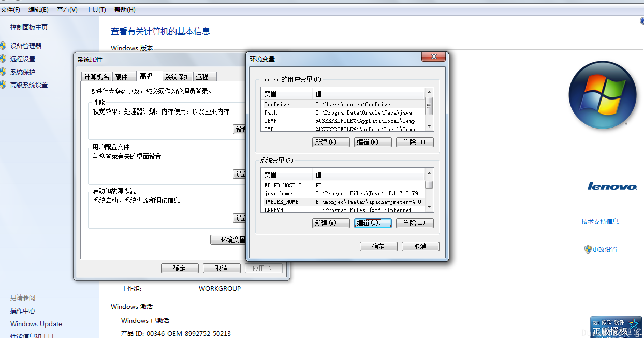Click the Windows logo orb image
The height and width of the screenshot is (338, 644).
coord(602,95)
